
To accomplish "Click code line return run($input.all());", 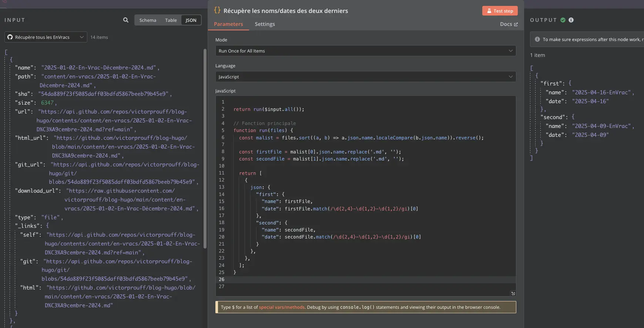I will click(x=269, y=109).
